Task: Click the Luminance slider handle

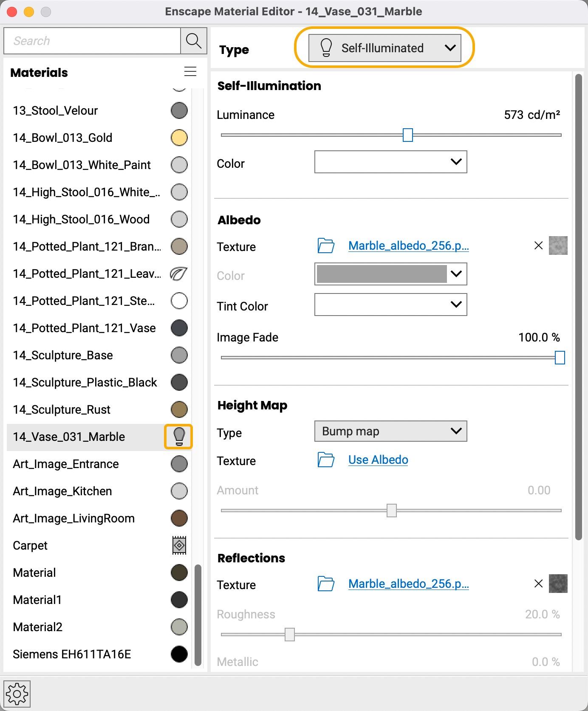Action: [407, 135]
